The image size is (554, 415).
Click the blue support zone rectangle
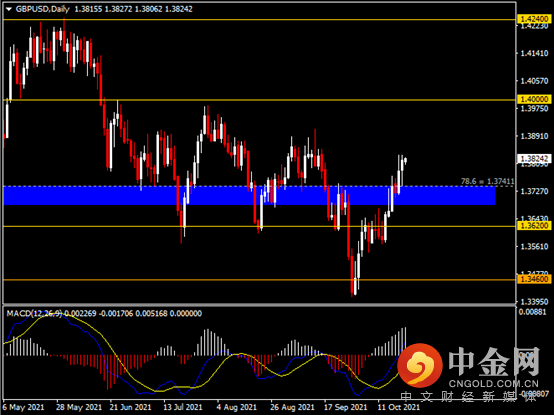249,196
